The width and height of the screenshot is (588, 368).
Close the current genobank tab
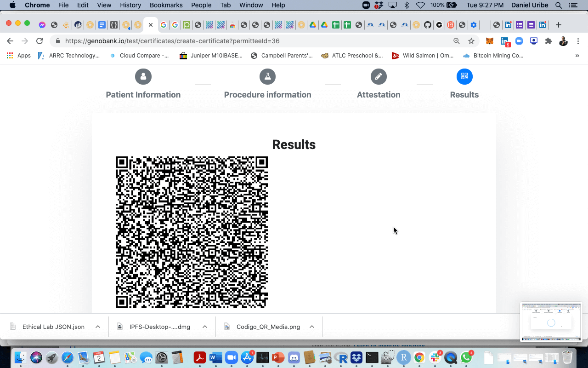pyautogui.click(x=151, y=25)
